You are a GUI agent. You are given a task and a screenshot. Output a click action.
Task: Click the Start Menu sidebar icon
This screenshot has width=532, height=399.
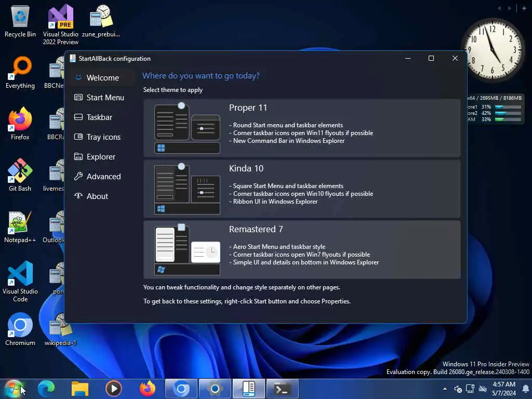point(78,97)
